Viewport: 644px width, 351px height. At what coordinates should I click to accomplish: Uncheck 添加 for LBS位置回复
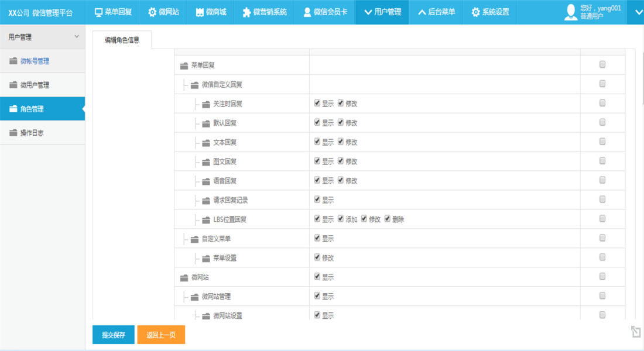coord(341,219)
